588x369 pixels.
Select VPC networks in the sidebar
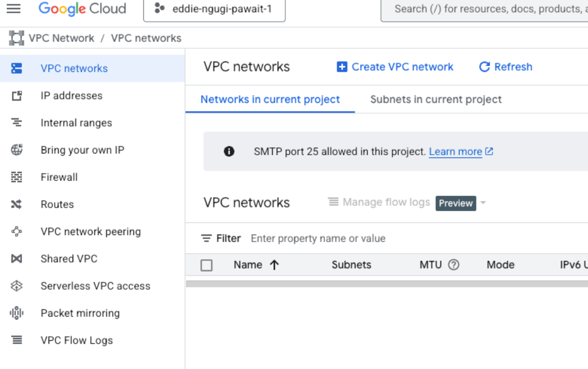(75, 68)
